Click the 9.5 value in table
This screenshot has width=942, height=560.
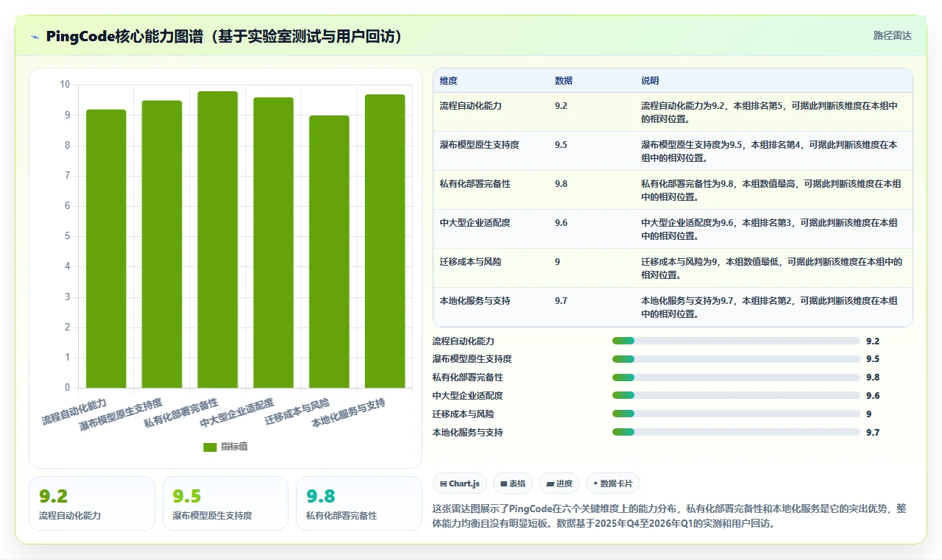(x=561, y=145)
